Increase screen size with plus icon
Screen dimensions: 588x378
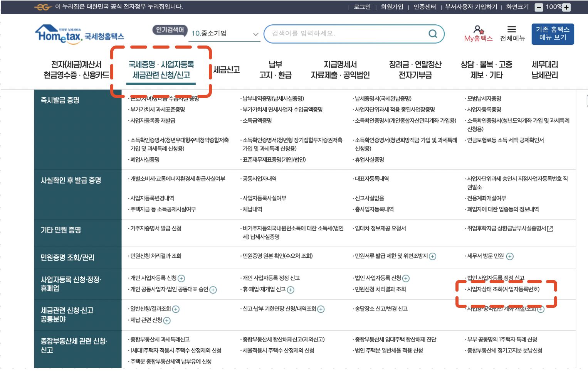567,7
